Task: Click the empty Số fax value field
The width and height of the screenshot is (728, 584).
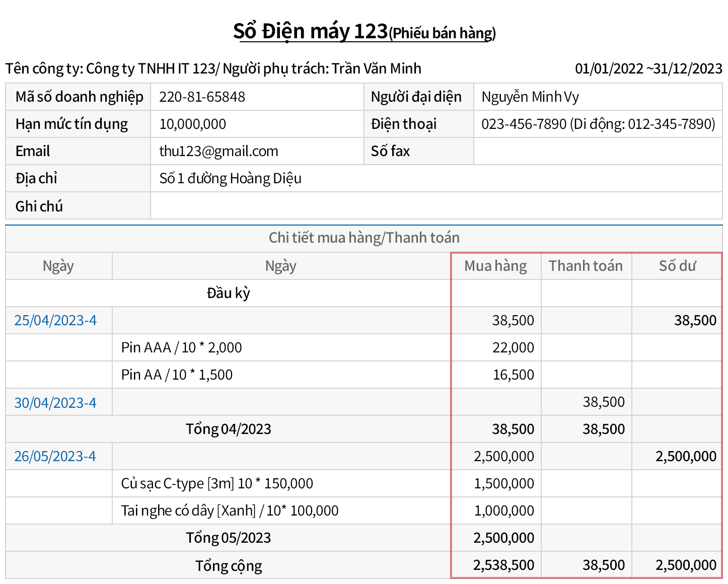Action: tap(597, 151)
